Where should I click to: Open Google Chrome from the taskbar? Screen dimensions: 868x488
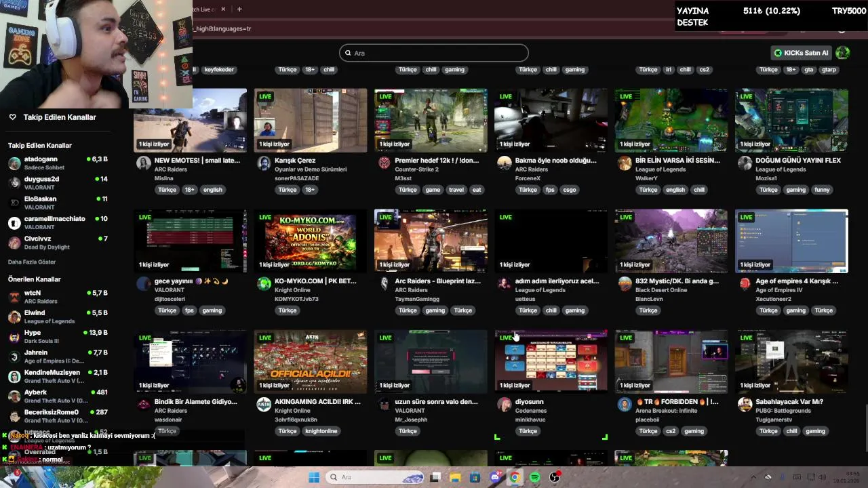click(x=515, y=477)
